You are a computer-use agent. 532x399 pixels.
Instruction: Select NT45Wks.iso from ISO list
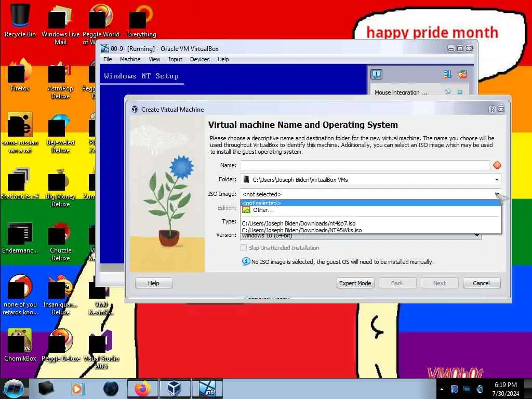(370, 230)
